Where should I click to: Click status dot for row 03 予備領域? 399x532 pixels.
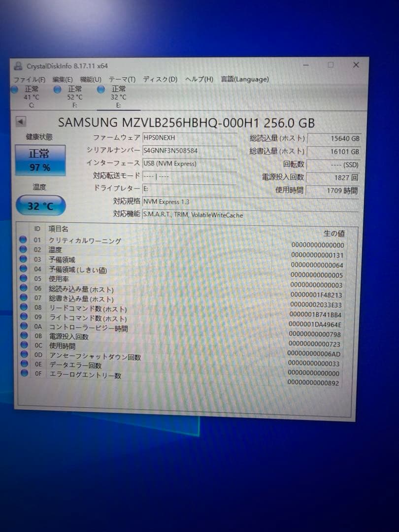point(23,259)
